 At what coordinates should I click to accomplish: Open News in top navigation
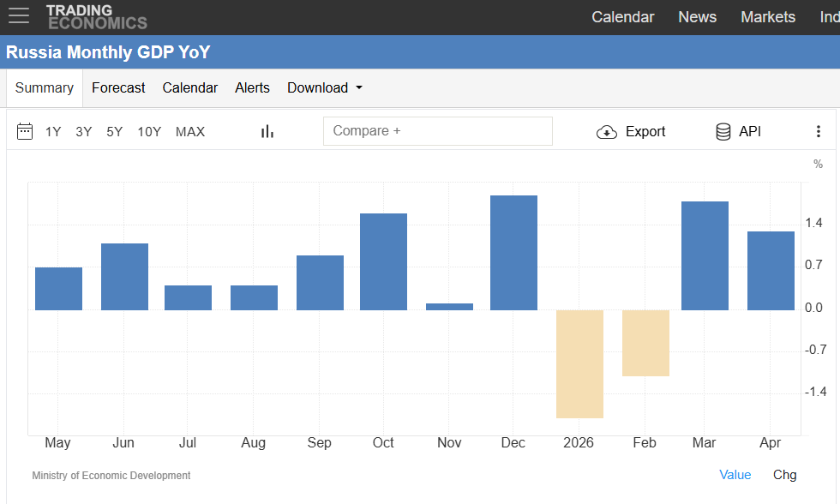[x=697, y=17]
